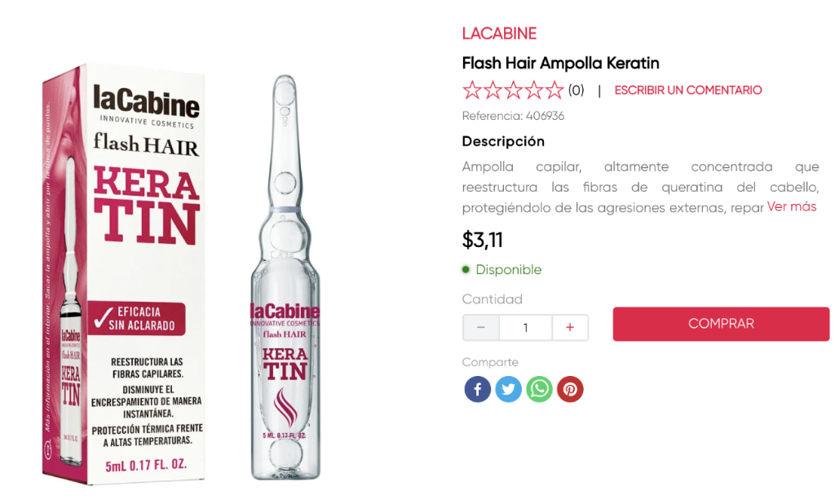Decrease quantity with minus button
This screenshot has width=835, height=504.
(481, 327)
